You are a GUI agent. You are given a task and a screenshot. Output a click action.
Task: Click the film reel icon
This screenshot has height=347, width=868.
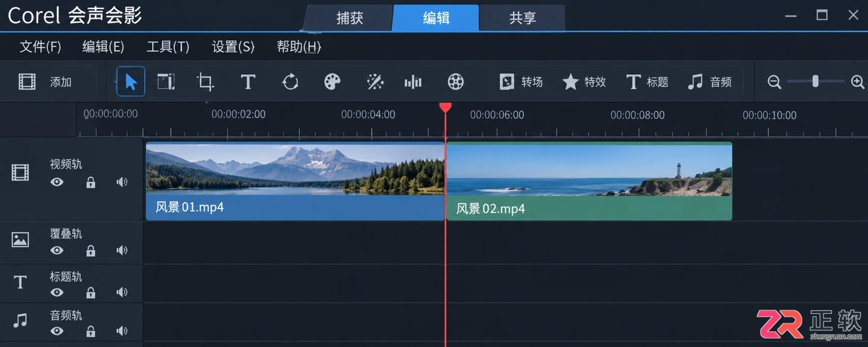[x=456, y=82]
